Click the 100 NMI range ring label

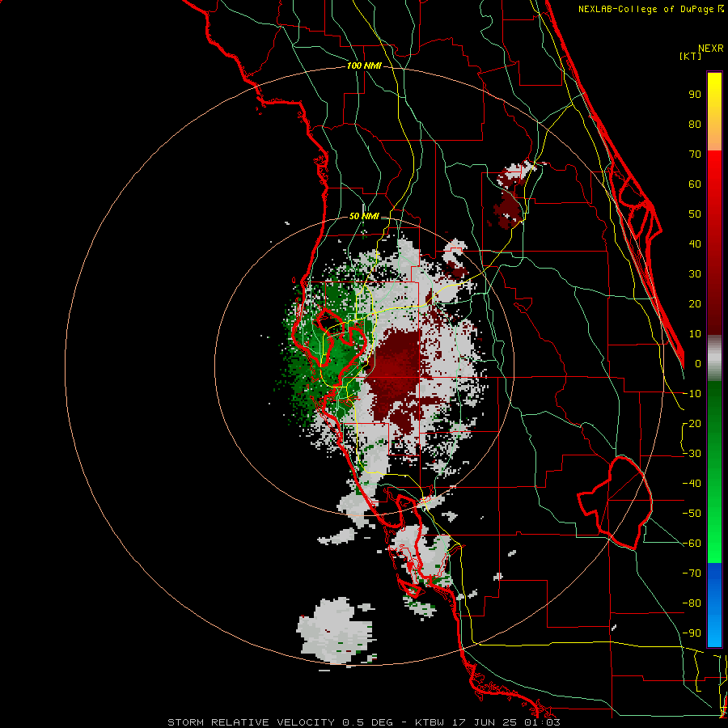click(x=364, y=66)
